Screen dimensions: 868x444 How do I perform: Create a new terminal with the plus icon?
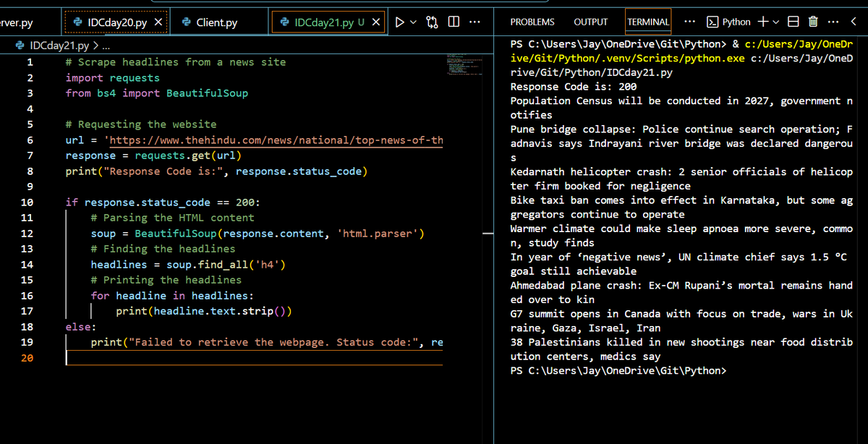tap(764, 22)
